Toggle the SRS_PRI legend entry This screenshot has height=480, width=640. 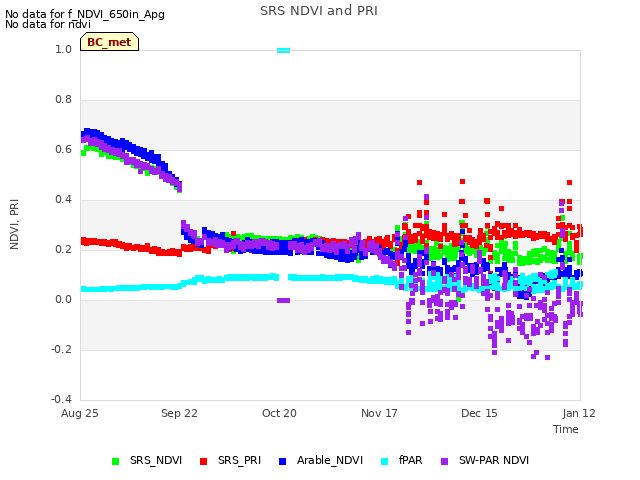pyautogui.click(x=231, y=460)
